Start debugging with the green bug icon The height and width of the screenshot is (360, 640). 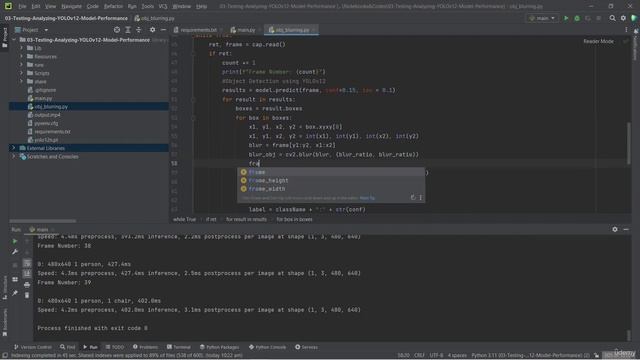577,18
